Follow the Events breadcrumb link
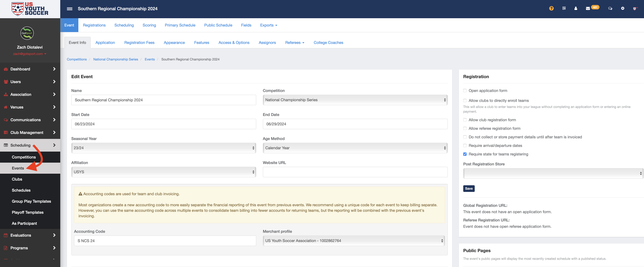The image size is (644, 267). 150,60
